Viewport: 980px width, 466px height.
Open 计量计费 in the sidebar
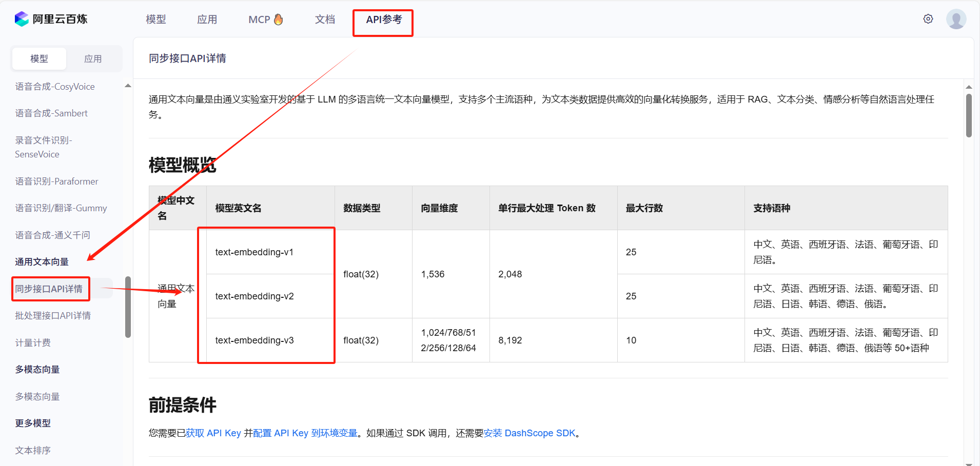(33, 343)
